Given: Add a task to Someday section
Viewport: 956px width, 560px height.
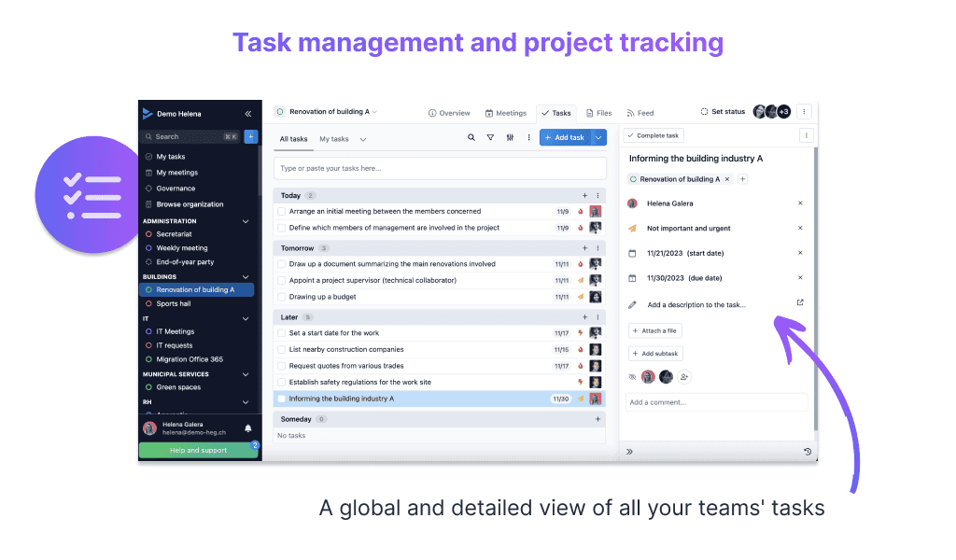Looking at the screenshot, I should click(597, 419).
